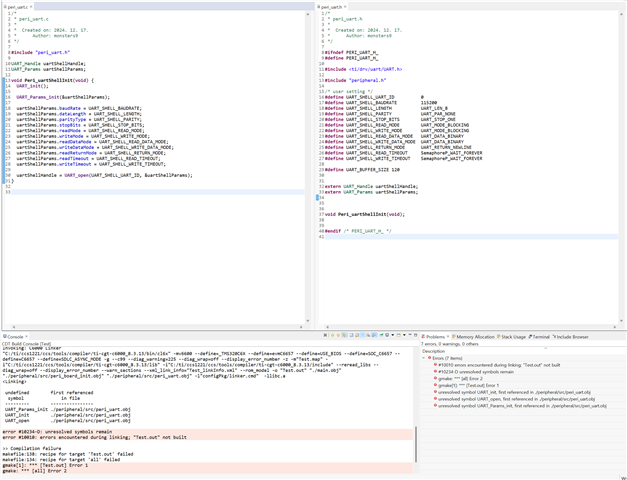
Task: Click scroll-down arrow in peri_uart.h editor
Action: [x=621, y=321]
